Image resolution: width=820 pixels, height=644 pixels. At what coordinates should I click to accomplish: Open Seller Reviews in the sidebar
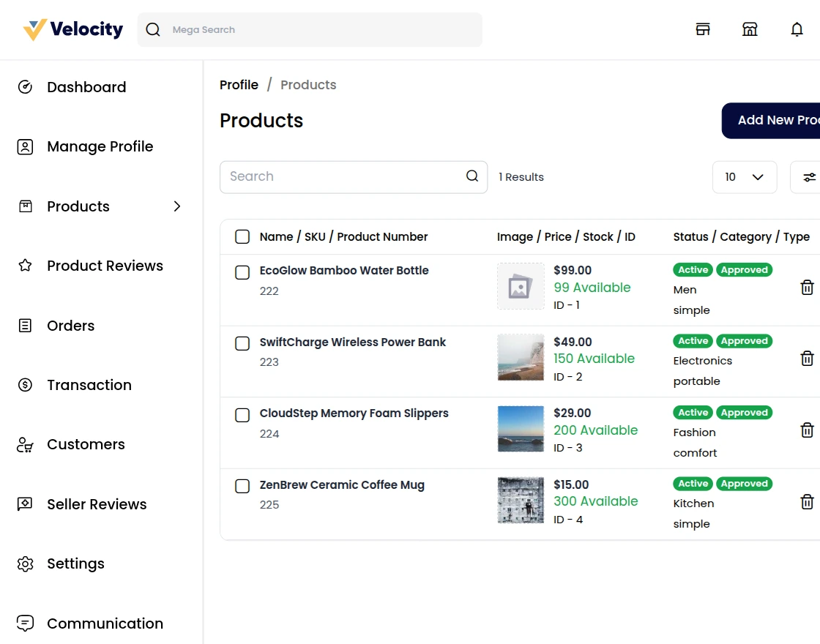pyautogui.click(x=97, y=504)
